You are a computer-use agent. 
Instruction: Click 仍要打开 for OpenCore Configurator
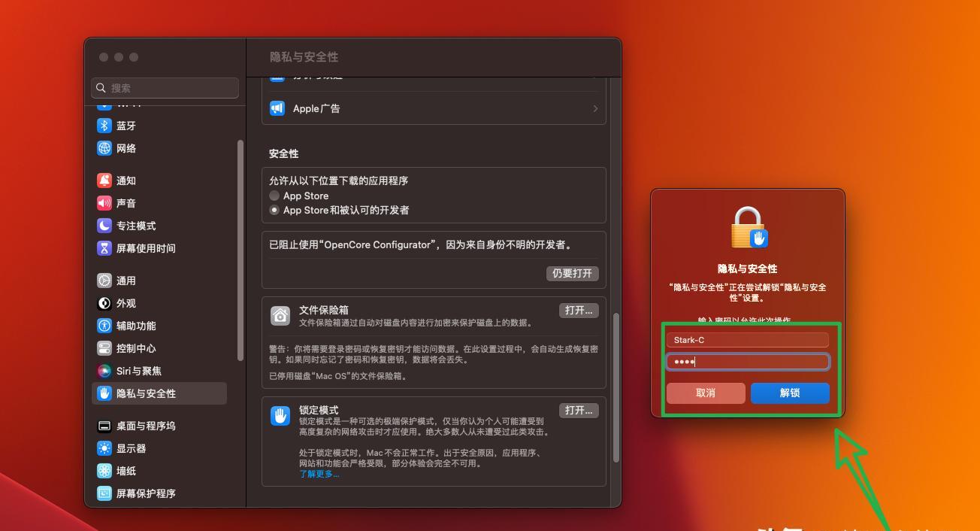573,273
